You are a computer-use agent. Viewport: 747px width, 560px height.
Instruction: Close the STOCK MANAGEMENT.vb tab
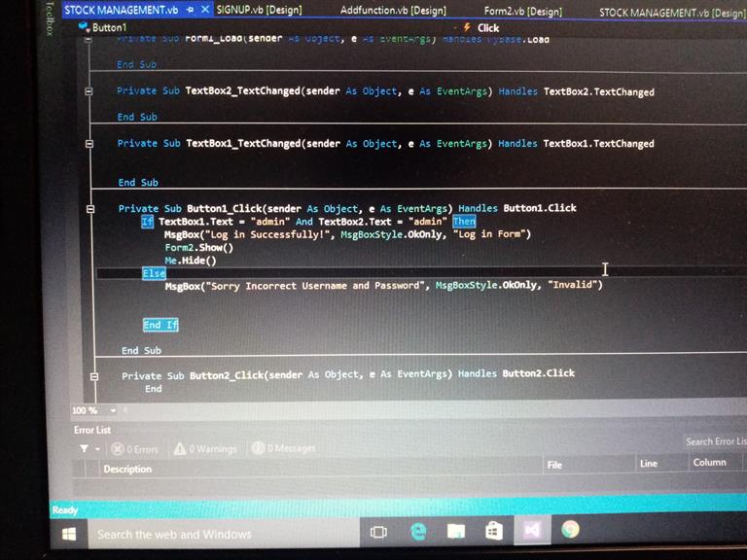[x=205, y=10]
